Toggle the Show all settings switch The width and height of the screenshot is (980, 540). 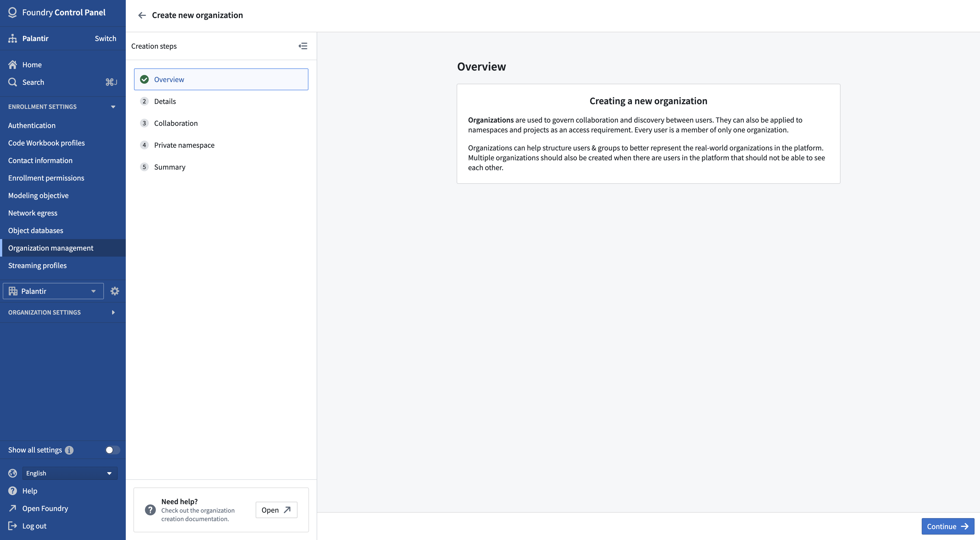pyautogui.click(x=113, y=450)
